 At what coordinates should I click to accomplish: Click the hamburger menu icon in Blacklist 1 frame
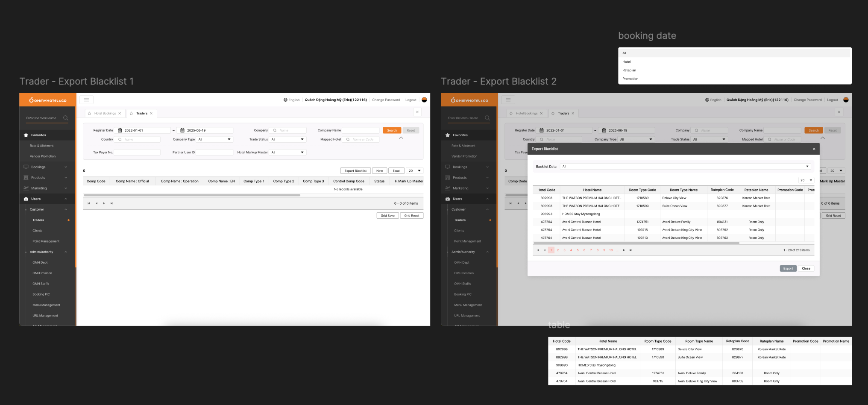click(86, 100)
